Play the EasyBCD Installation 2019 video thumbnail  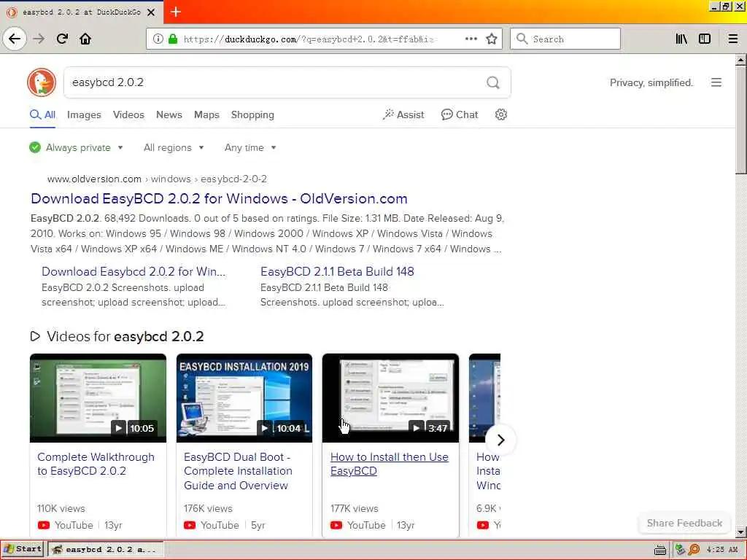pyautogui.click(x=244, y=398)
